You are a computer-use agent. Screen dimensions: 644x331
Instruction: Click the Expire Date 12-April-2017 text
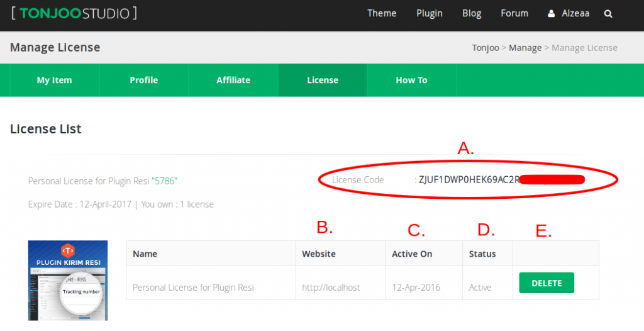(x=80, y=205)
